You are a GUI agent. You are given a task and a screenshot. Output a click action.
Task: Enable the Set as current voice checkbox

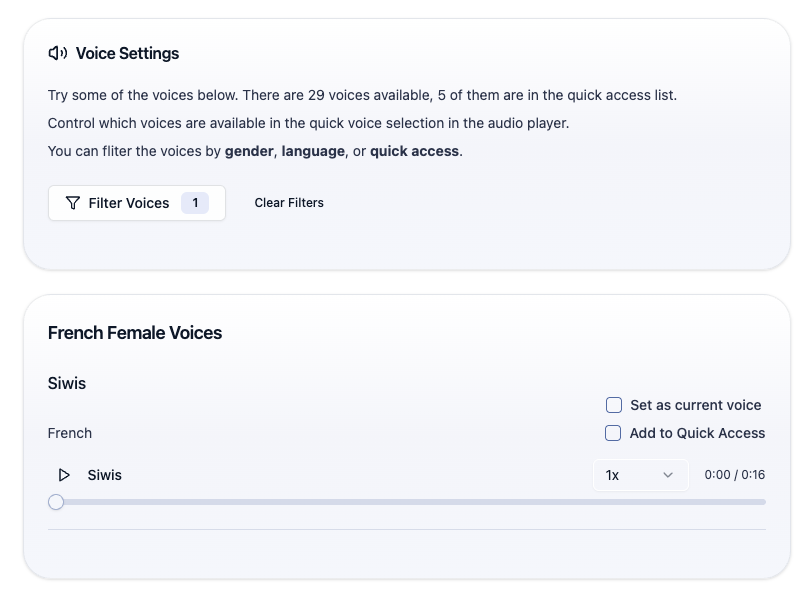[614, 405]
